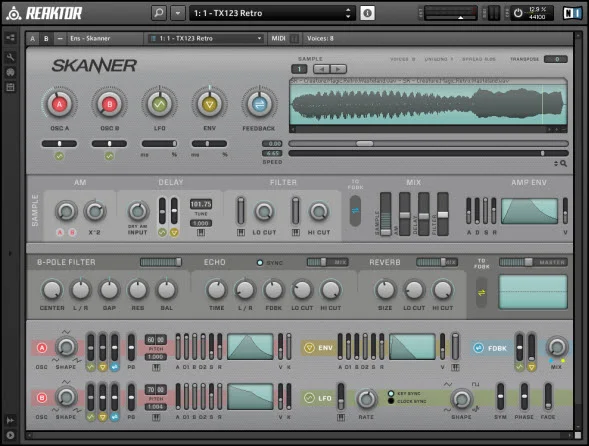Select the next sample arrow
This screenshot has height=446, width=589.
pyautogui.click(x=338, y=69)
